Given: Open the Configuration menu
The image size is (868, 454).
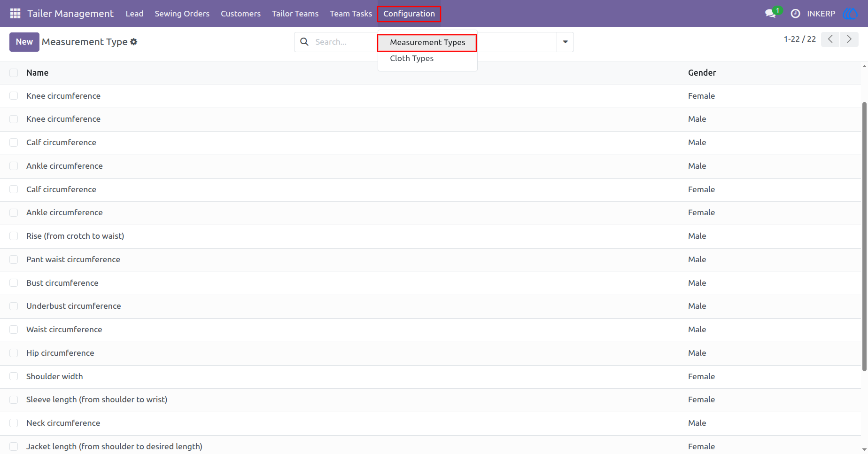Looking at the screenshot, I should [409, 14].
